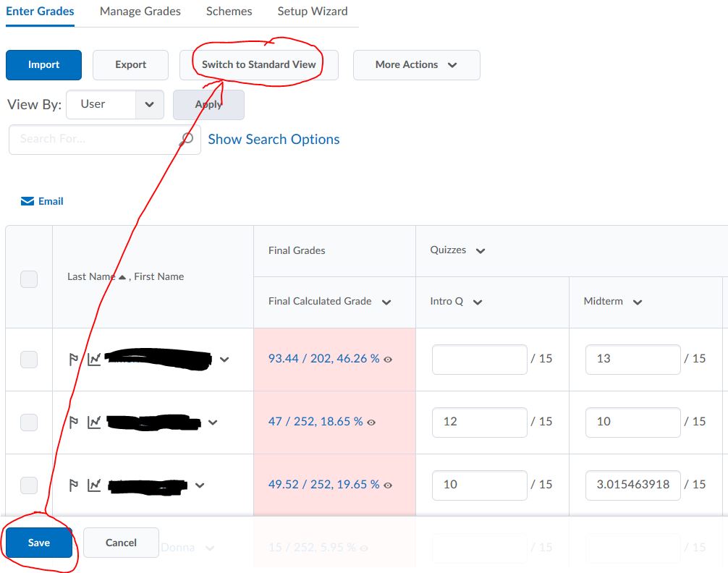Open Show Search Options
728x573 pixels.
[274, 139]
